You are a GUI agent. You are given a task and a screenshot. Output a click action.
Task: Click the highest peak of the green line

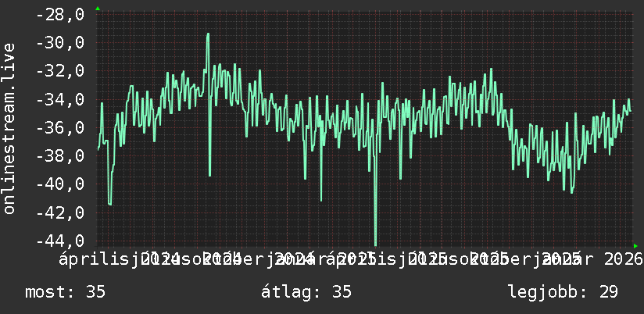click(208, 34)
